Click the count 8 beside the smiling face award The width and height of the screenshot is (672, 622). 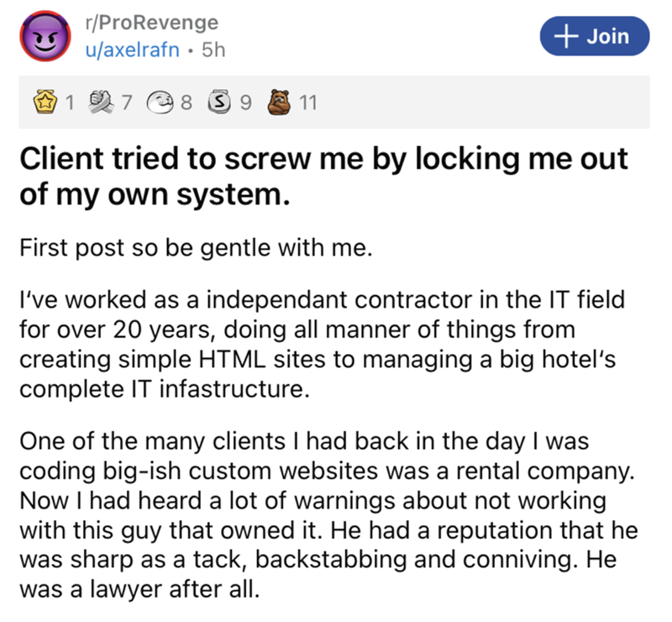[186, 103]
